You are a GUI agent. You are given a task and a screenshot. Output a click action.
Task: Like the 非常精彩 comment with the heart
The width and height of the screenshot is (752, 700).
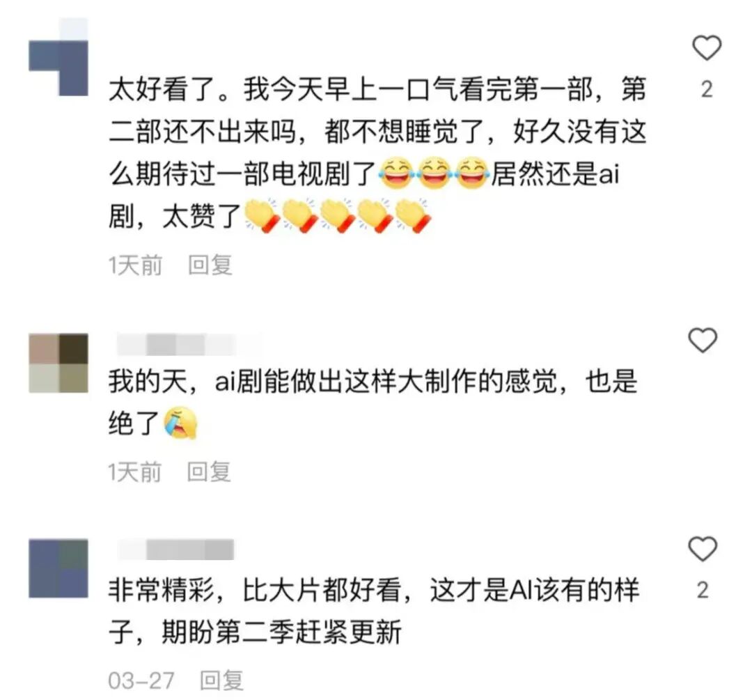point(703,549)
